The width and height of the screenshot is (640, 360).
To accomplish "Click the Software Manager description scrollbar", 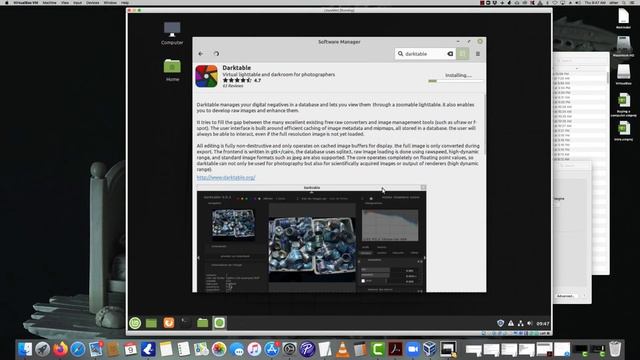I will click(485, 124).
